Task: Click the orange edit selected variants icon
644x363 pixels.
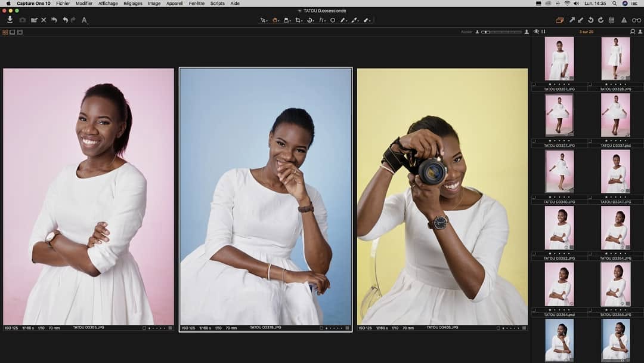Action: pos(559,20)
